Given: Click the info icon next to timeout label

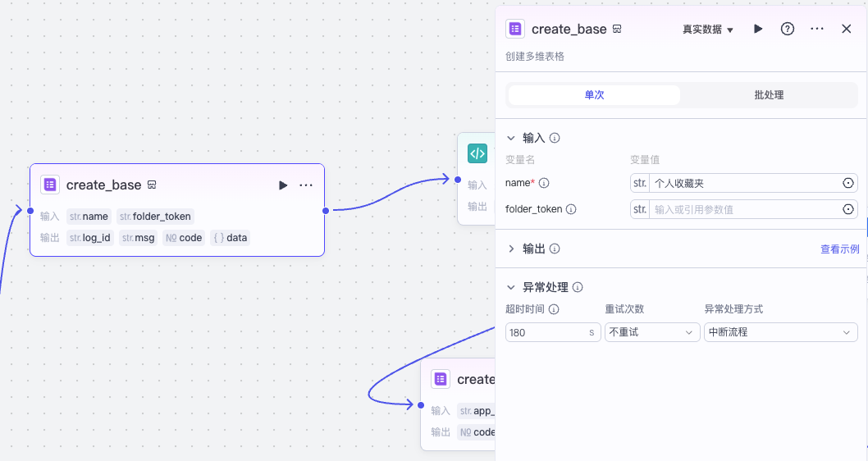Looking at the screenshot, I should tap(554, 309).
